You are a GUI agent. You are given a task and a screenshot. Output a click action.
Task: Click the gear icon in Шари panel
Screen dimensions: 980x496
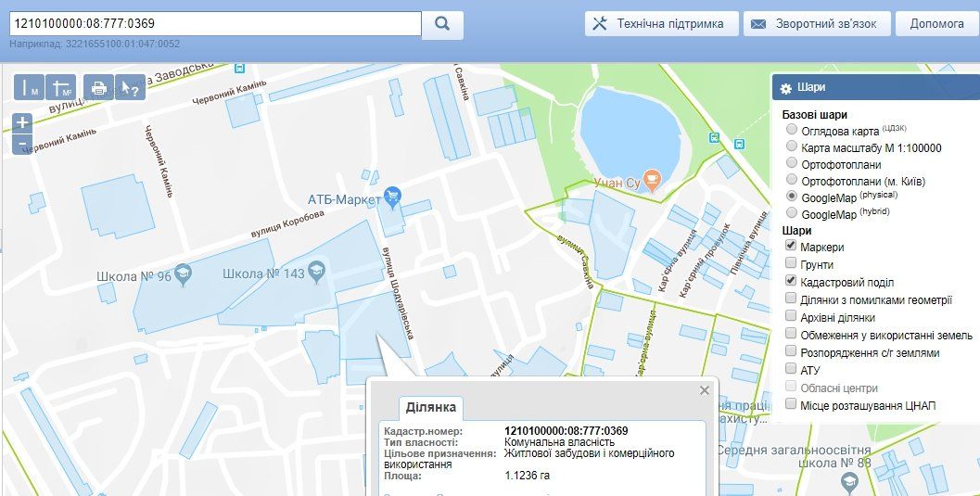pyautogui.click(x=786, y=88)
